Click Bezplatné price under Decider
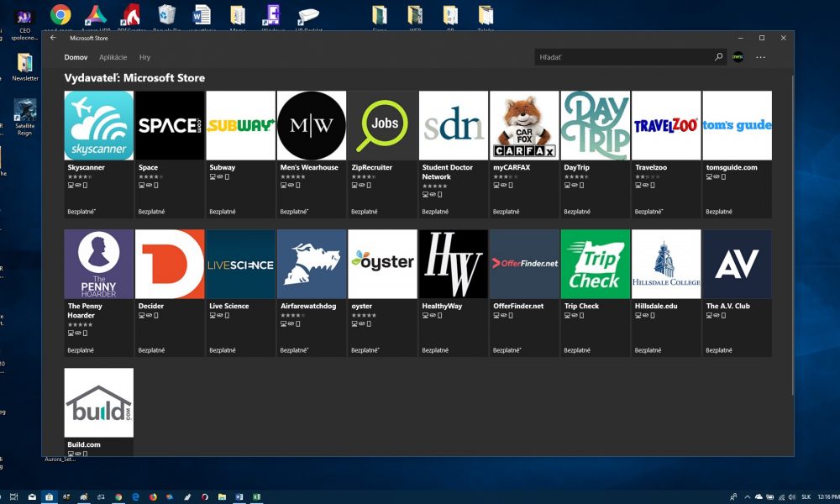The width and height of the screenshot is (840, 504). [151, 350]
